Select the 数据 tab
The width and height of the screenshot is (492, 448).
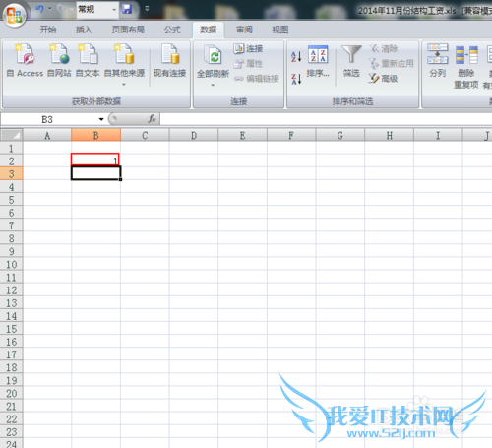tap(209, 30)
